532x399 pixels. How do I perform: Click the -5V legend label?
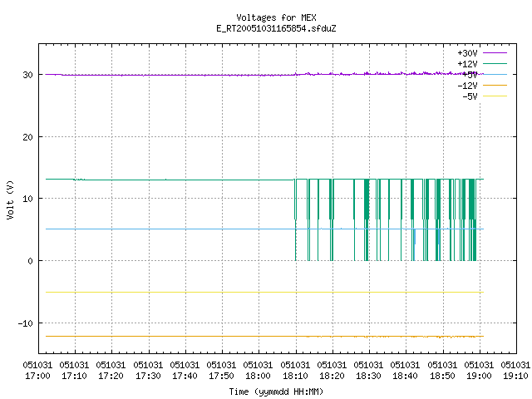coord(470,96)
